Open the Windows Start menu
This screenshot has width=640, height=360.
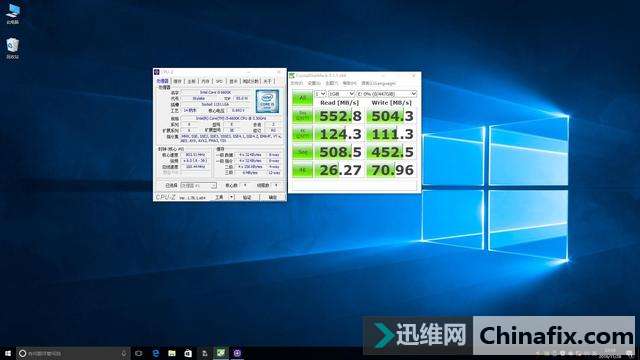(x=8, y=353)
